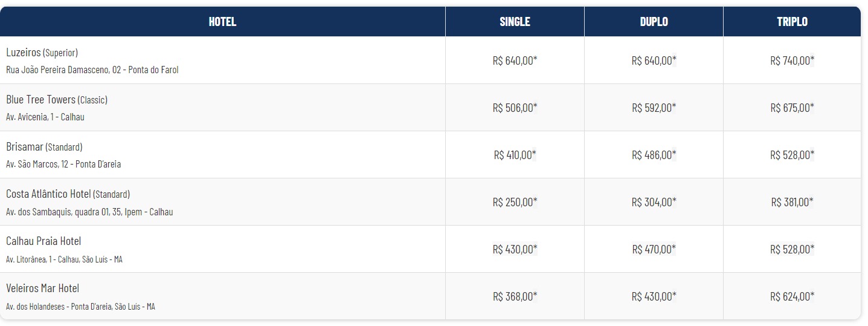This screenshot has height=326, width=868.
Task: Click the SINGLE column header
Action: coord(515,22)
